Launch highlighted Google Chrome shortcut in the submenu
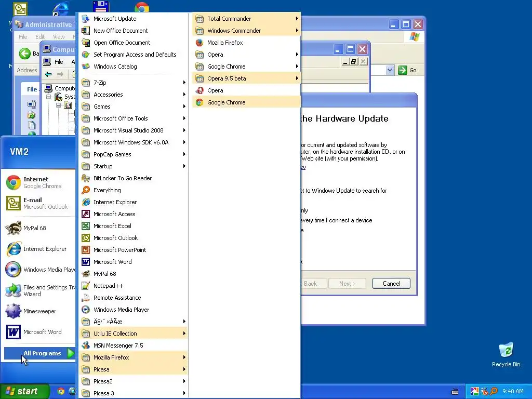532x399 pixels. coord(246,102)
